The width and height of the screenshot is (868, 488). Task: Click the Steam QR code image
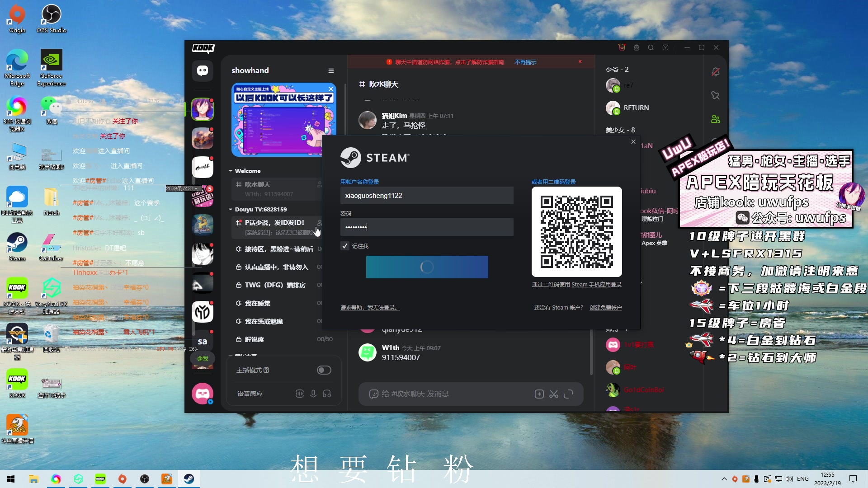(x=576, y=232)
